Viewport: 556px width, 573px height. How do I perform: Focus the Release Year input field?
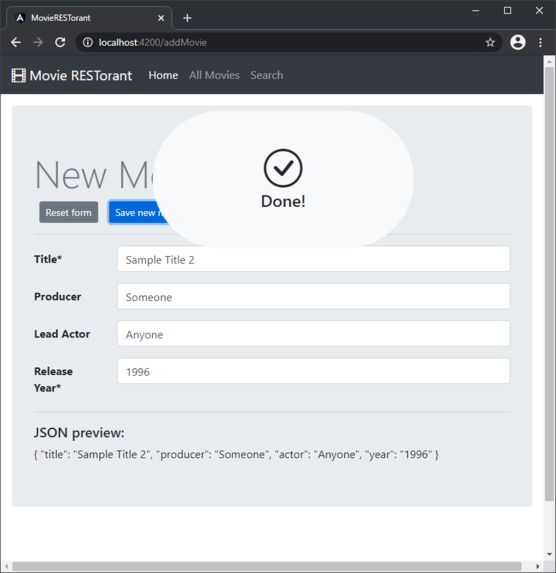tap(313, 371)
